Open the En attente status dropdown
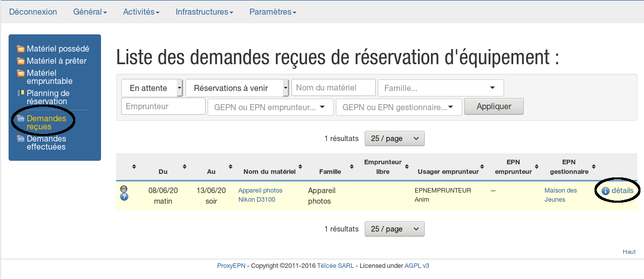The image size is (644, 279). (152, 88)
